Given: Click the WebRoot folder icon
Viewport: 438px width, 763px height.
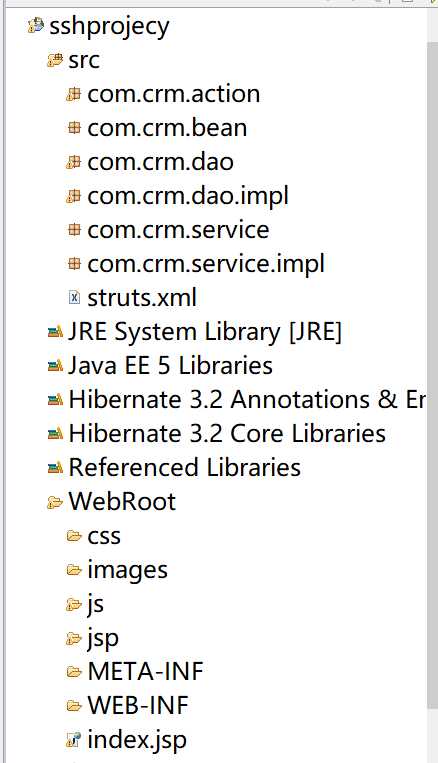Looking at the screenshot, I should coord(55,502).
